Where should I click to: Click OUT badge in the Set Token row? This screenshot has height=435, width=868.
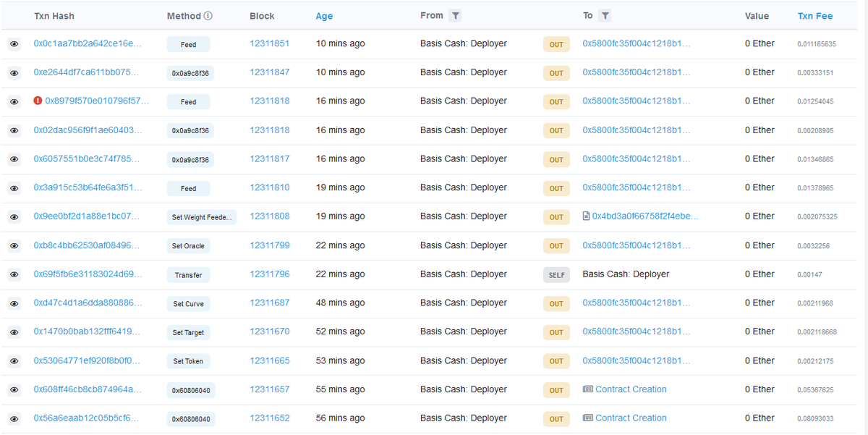(x=556, y=361)
